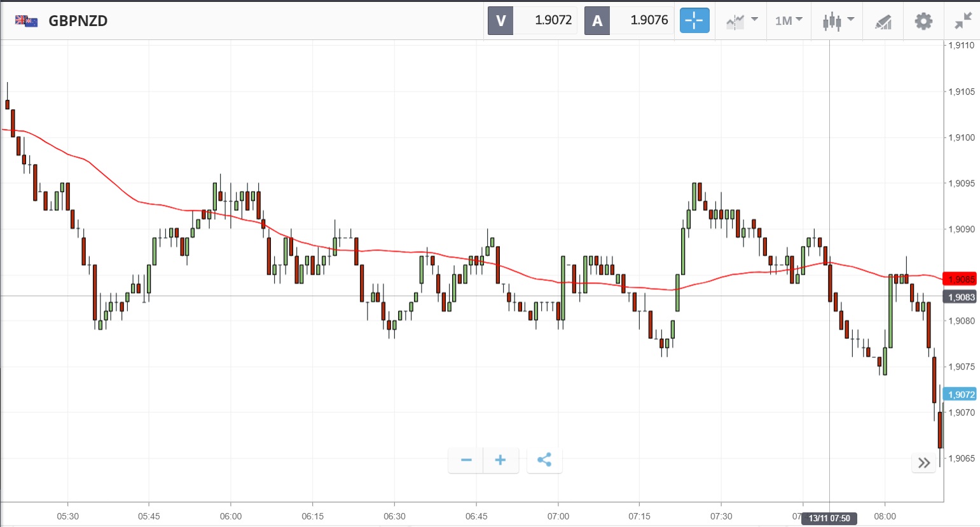Screen dimensions: 980x527
Task: Click the GBPNZD flag icon
Action: point(27,21)
